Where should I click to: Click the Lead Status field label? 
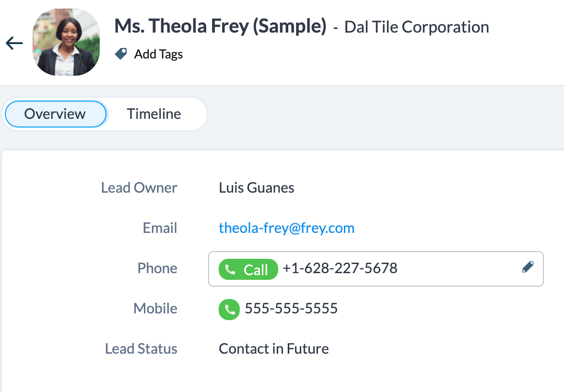point(141,349)
